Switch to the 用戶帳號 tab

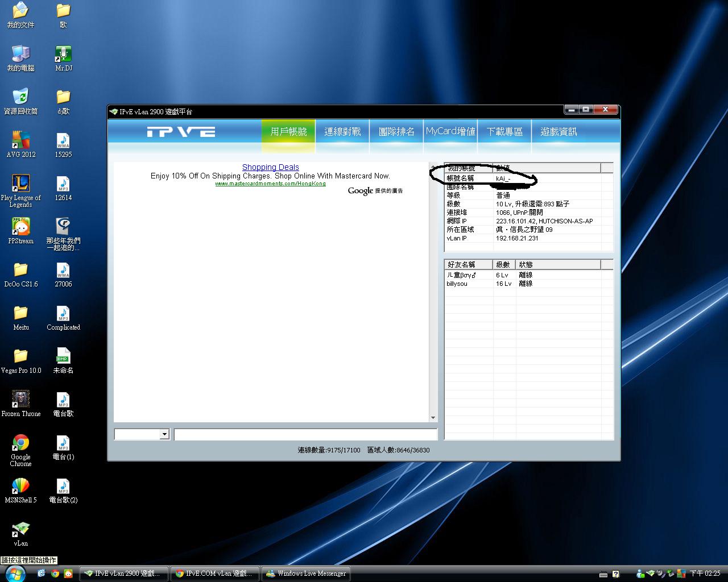point(288,132)
